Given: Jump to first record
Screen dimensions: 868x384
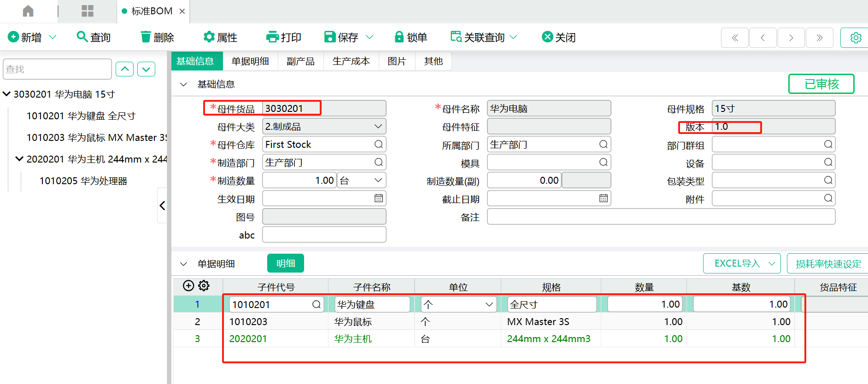Looking at the screenshot, I should pyautogui.click(x=735, y=38).
